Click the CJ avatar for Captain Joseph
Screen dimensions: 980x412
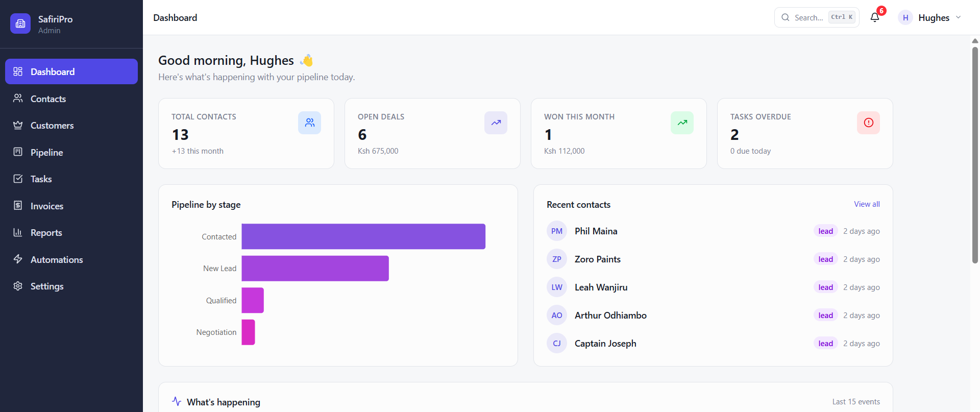557,344
